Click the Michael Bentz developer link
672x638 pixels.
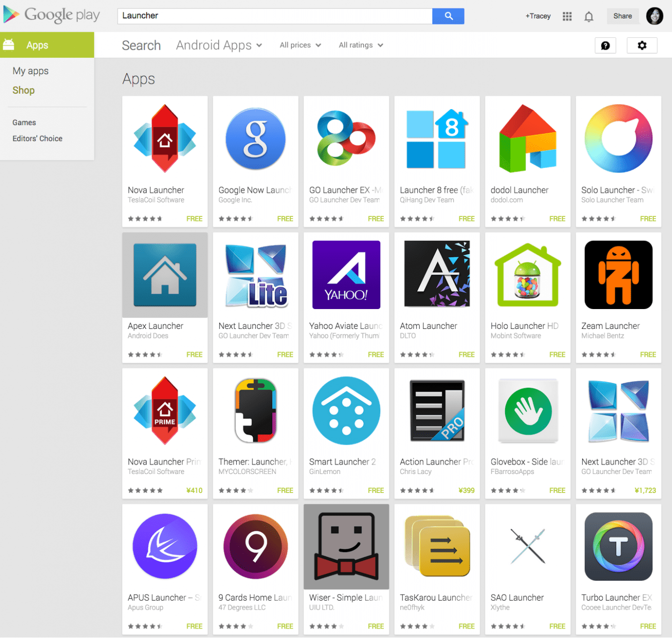[603, 336]
